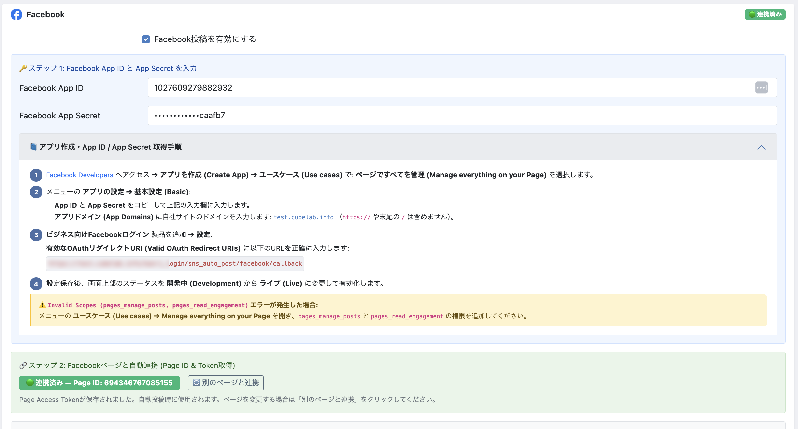Click the chevron arrow on guide header
The width and height of the screenshot is (798, 429).
pyautogui.click(x=761, y=147)
